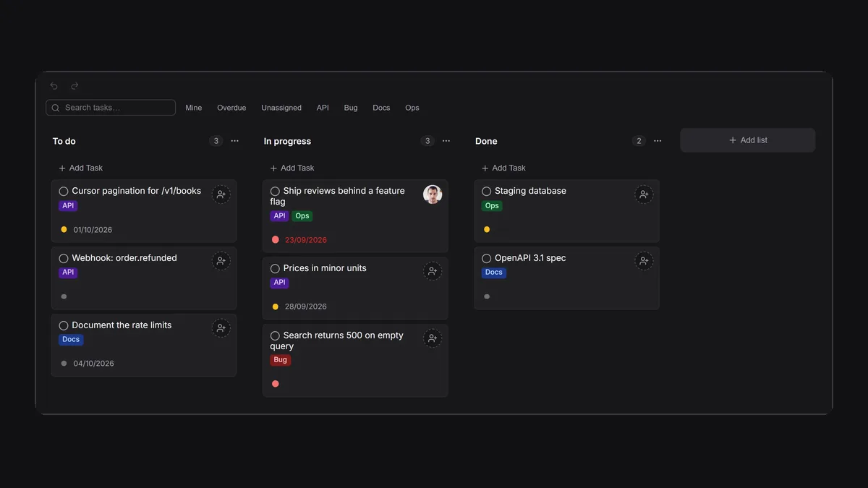Assign a user to Webhook: order.refunded task
The height and width of the screenshot is (488, 868).
221,261
